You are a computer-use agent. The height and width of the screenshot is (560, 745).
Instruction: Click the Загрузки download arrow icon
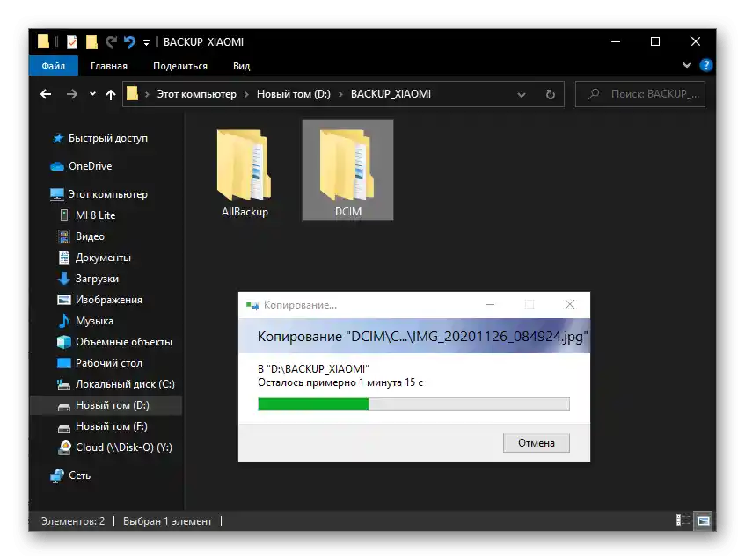point(63,279)
